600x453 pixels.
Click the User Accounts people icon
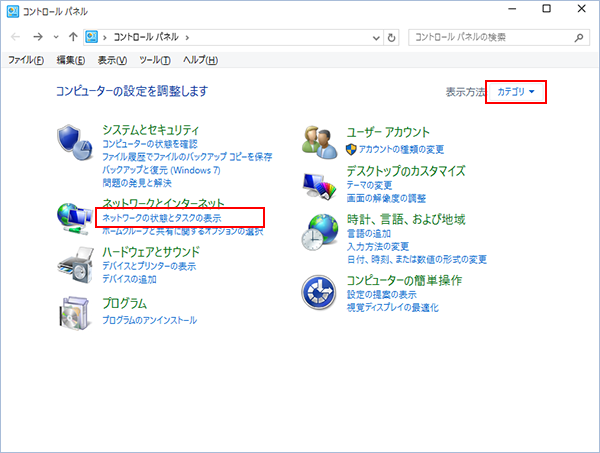322,142
